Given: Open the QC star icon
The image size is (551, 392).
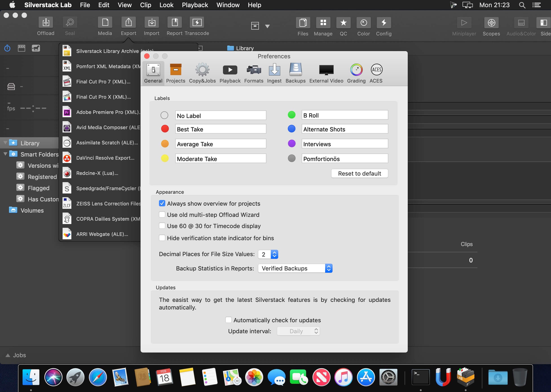Looking at the screenshot, I should 343,23.
